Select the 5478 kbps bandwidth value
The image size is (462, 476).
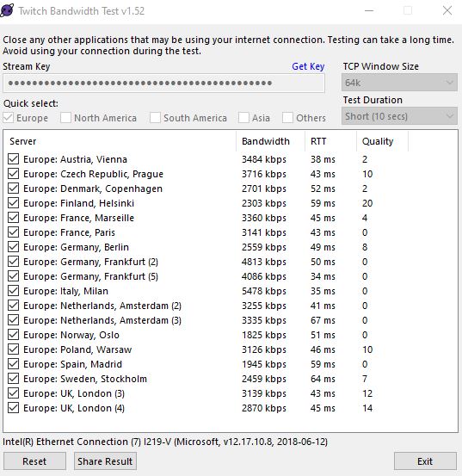pos(263,291)
